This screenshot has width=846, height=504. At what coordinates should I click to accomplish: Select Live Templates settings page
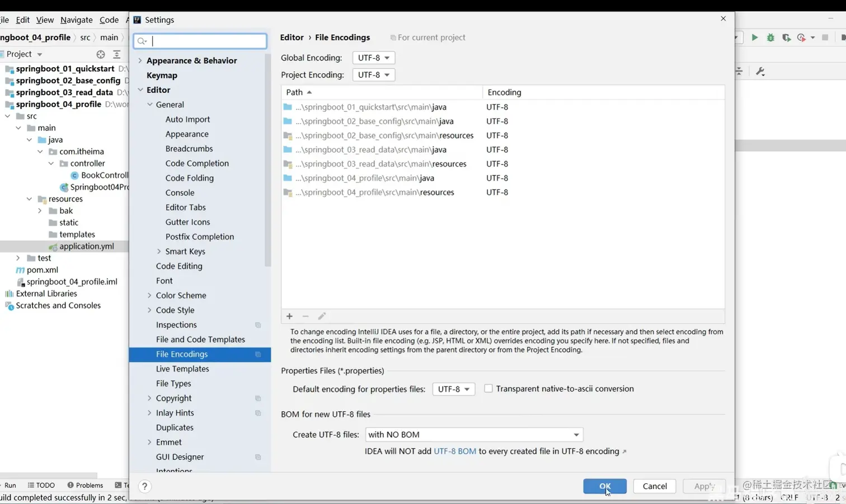pyautogui.click(x=182, y=369)
